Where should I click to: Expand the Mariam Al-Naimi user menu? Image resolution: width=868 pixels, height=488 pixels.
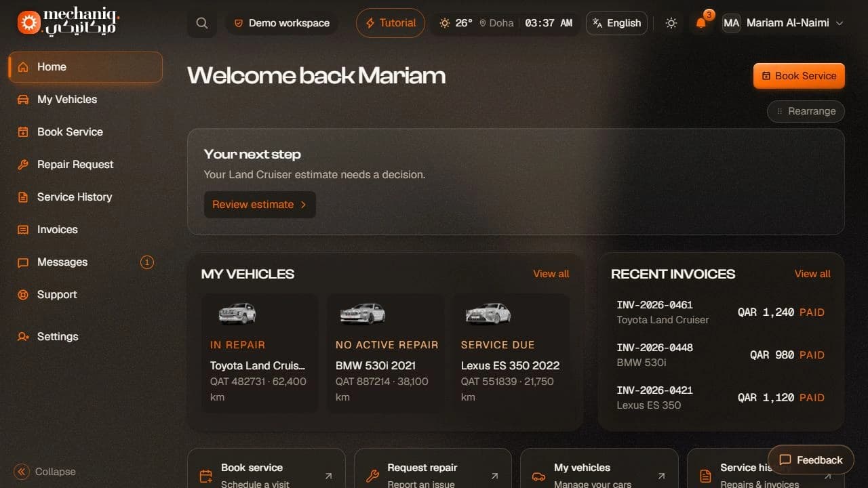pyautogui.click(x=783, y=23)
